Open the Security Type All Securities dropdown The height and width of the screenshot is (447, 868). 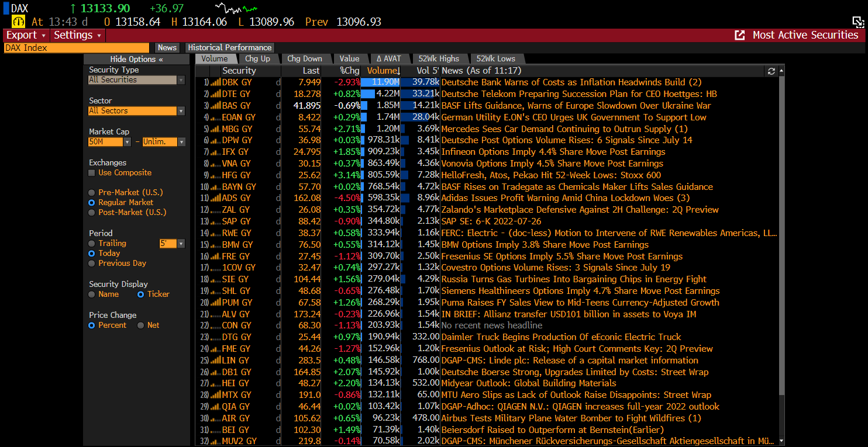(x=136, y=80)
